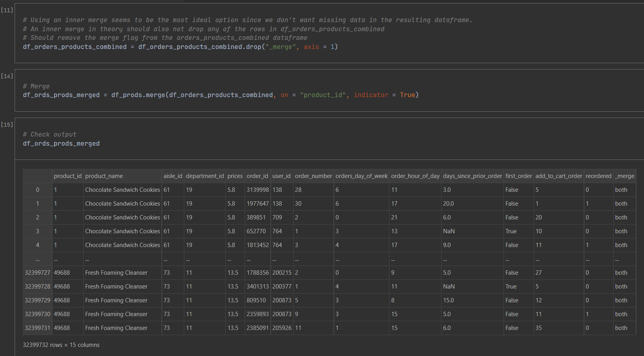Click the 'both' value in the first data row
Viewport: 644px width, 356px height.
621,190
